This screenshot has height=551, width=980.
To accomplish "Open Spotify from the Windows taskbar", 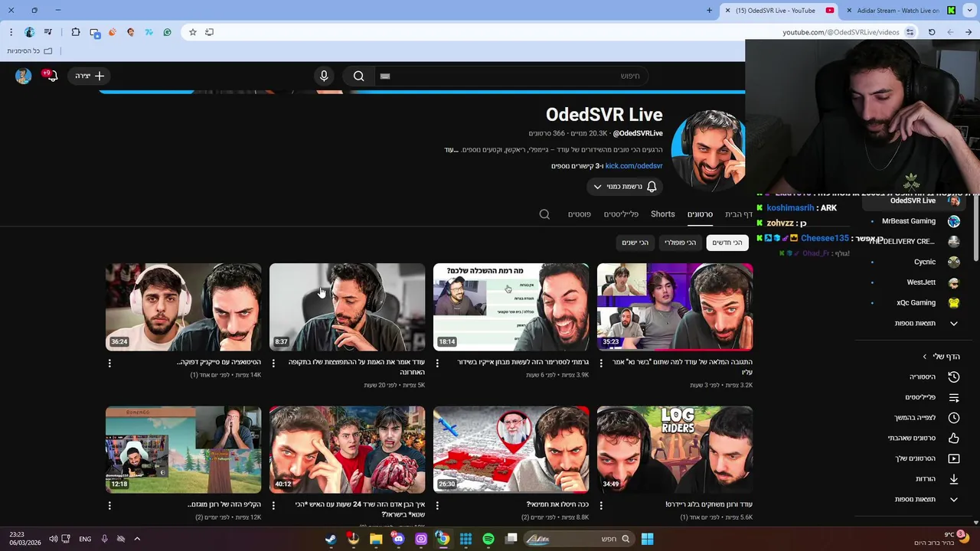I will tap(488, 539).
